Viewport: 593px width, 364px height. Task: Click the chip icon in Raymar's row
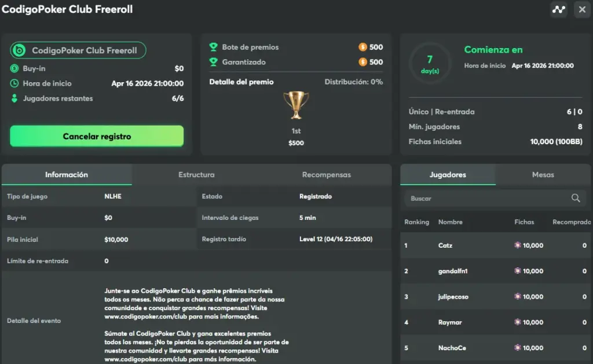coord(517,322)
